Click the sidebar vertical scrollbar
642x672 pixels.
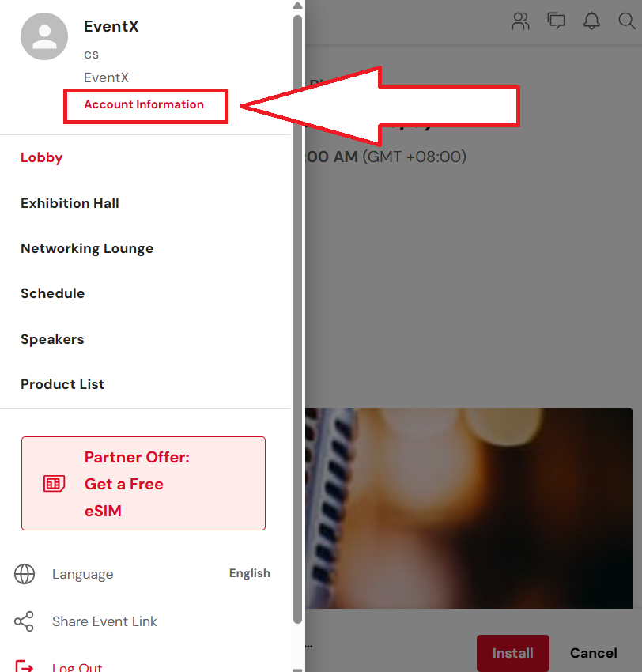pyautogui.click(x=297, y=319)
